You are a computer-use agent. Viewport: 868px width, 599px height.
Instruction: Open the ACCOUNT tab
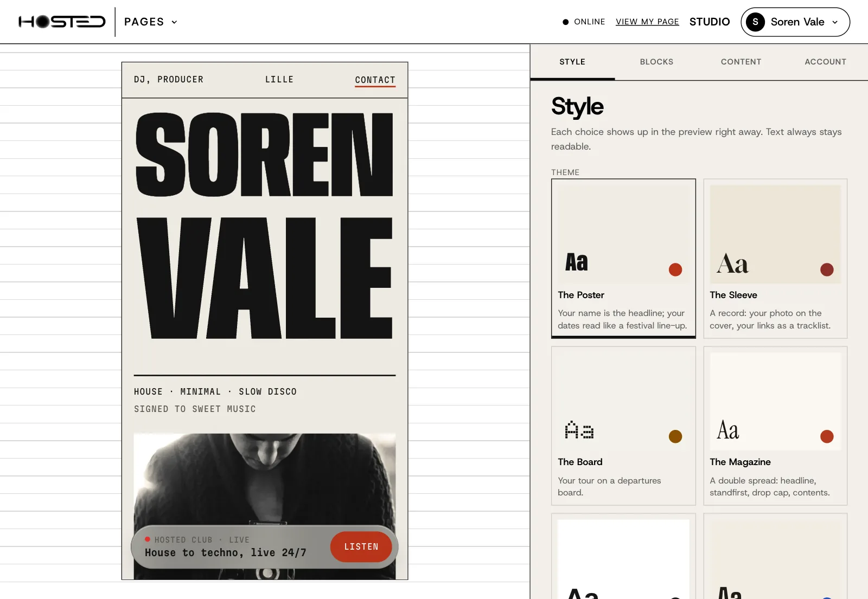tap(825, 62)
